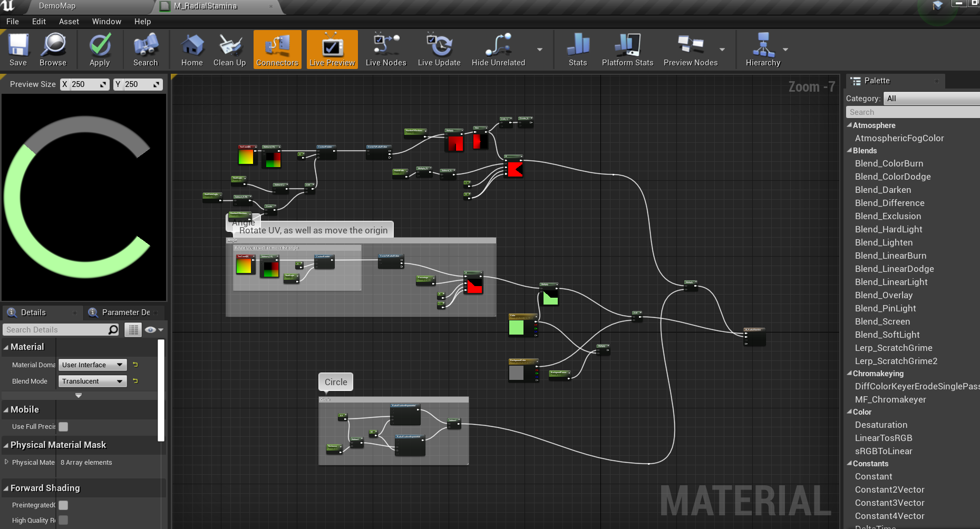Go to Home in the graph
Image resolution: width=980 pixels, height=529 pixels.
[x=192, y=50]
